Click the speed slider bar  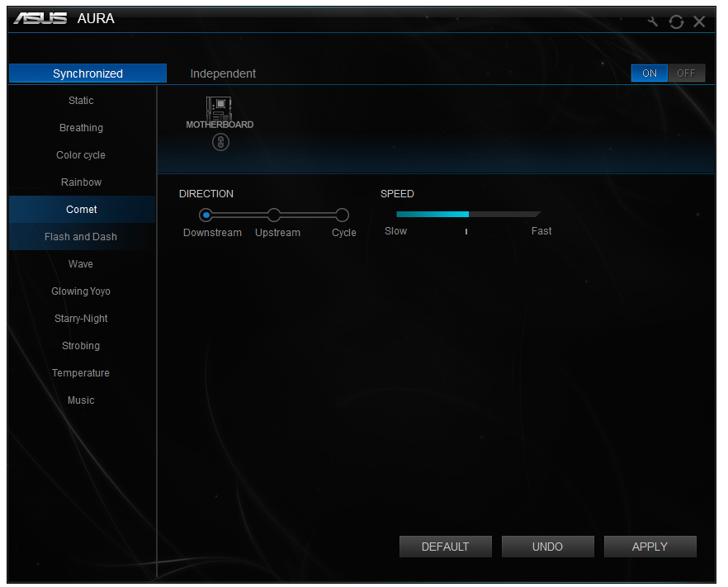point(469,214)
